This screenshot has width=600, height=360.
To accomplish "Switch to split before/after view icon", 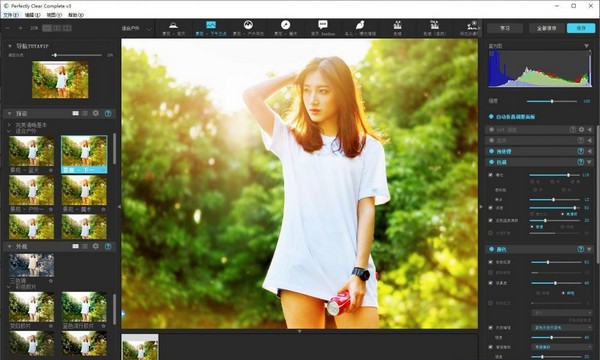I will point(57,28).
